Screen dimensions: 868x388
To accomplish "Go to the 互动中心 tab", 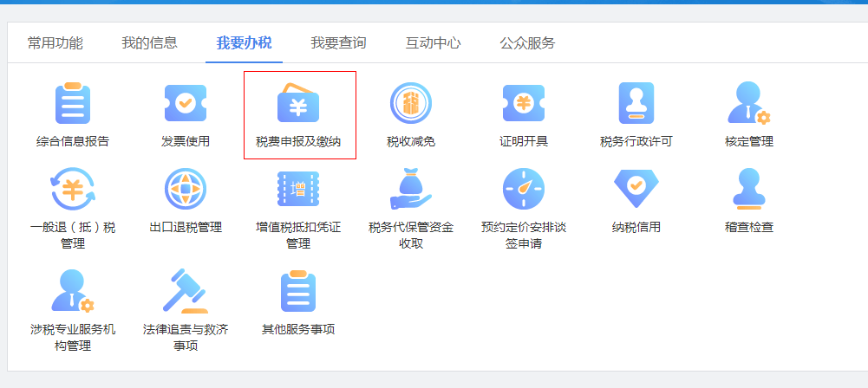I will (x=433, y=42).
